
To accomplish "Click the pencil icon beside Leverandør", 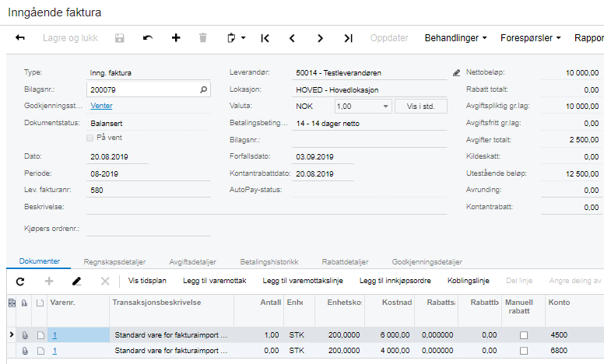I will [x=456, y=73].
